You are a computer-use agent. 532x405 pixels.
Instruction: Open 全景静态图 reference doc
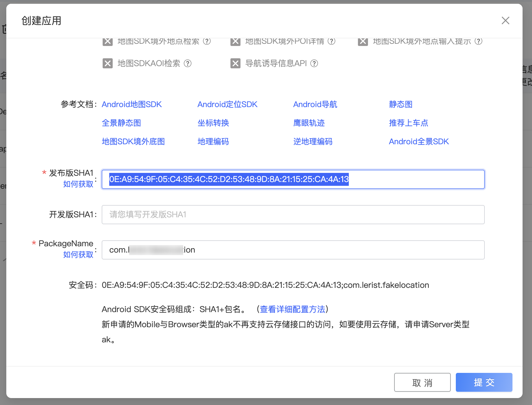tap(121, 123)
